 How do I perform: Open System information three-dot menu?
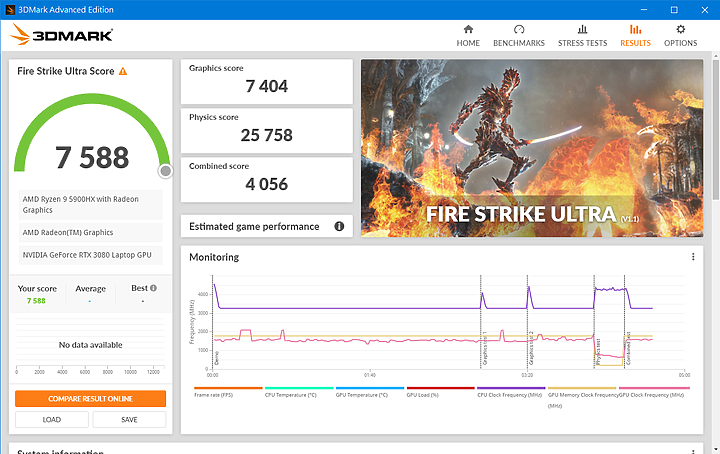click(x=693, y=451)
